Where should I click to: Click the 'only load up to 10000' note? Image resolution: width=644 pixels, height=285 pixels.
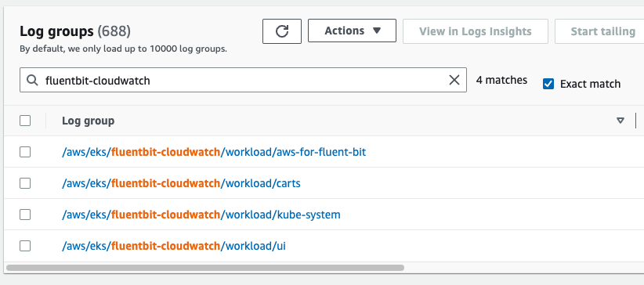coord(123,49)
